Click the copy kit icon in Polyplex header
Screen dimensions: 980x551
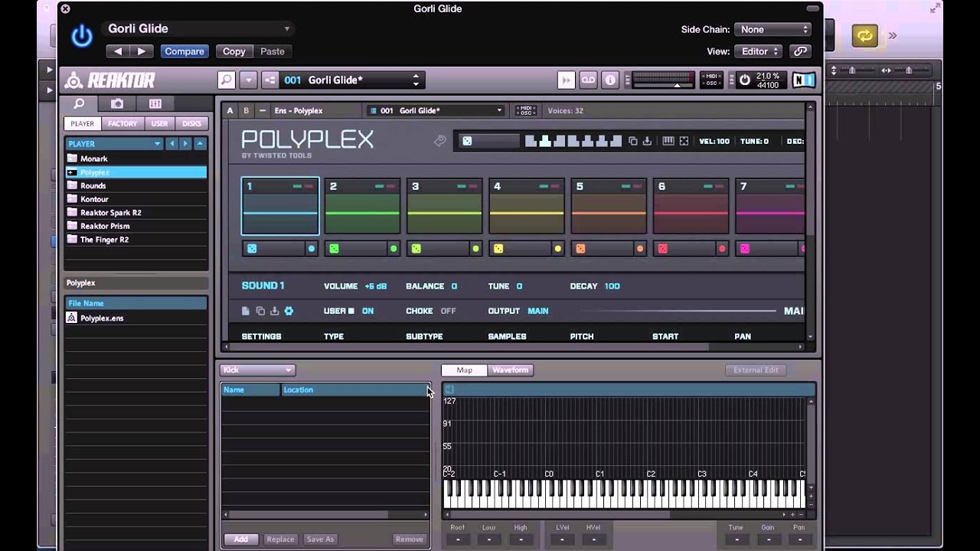[632, 141]
